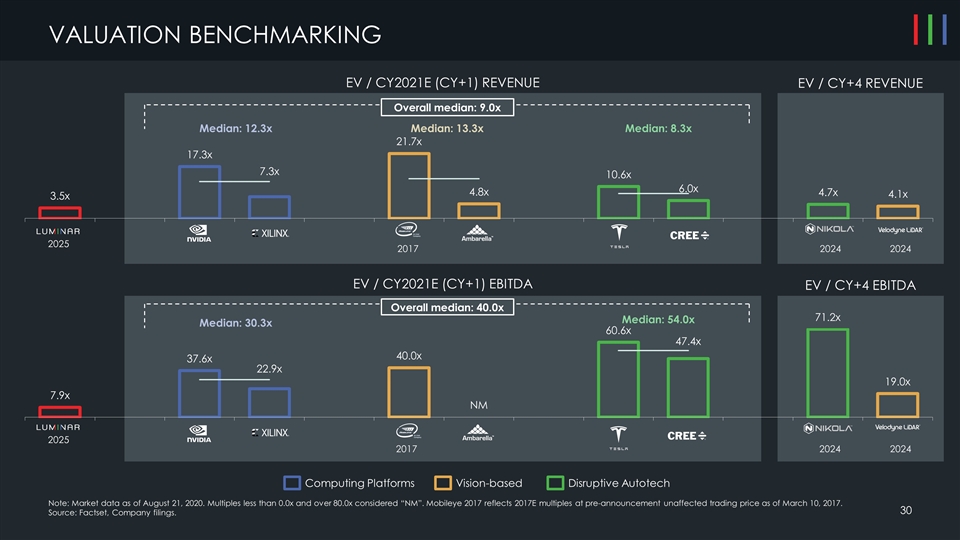
Task: Click the Nikola logo below the 71.2x bar
Action: (x=828, y=429)
